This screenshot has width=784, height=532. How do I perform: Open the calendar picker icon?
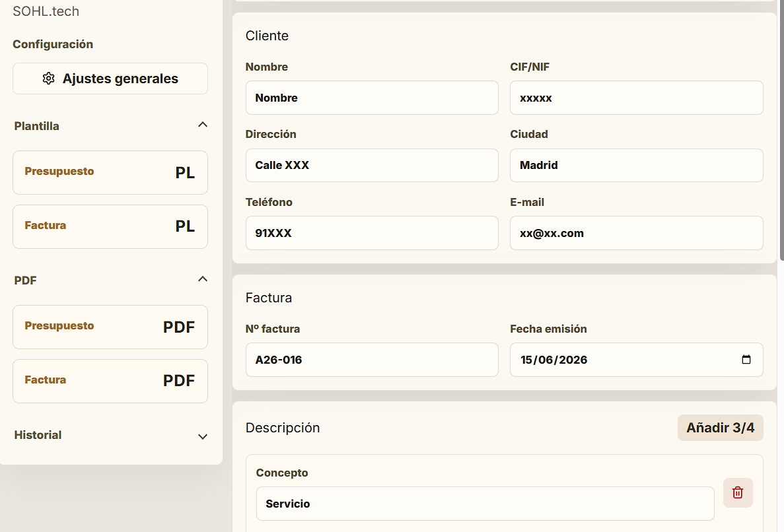pos(746,359)
